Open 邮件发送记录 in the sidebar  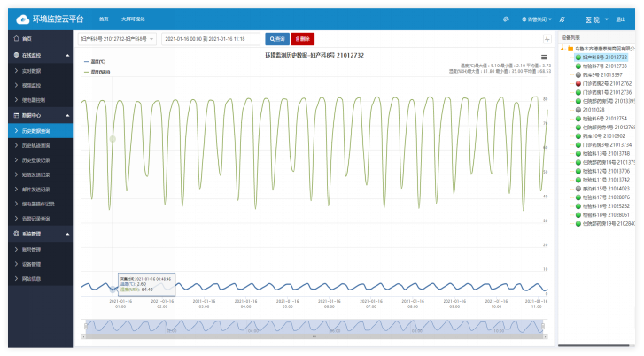pyautogui.click(x=40, y=190)
